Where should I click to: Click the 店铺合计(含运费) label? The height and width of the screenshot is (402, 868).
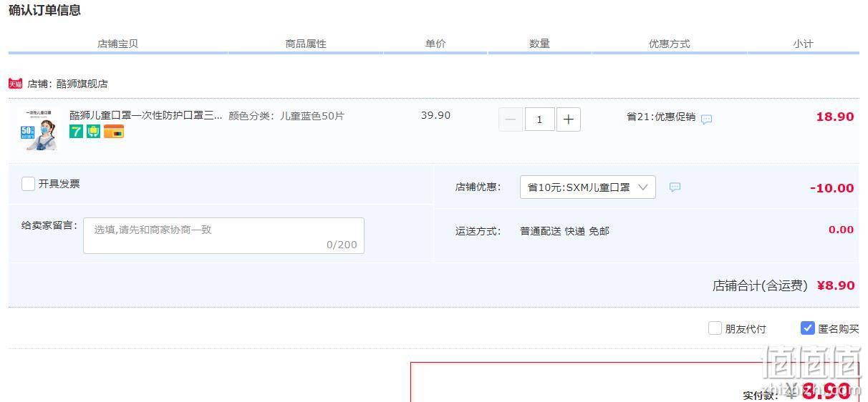pos(760,285)
